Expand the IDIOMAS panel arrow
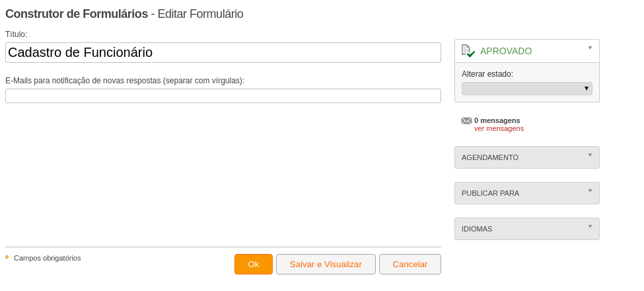644x291 pixels. coord(590,226)
